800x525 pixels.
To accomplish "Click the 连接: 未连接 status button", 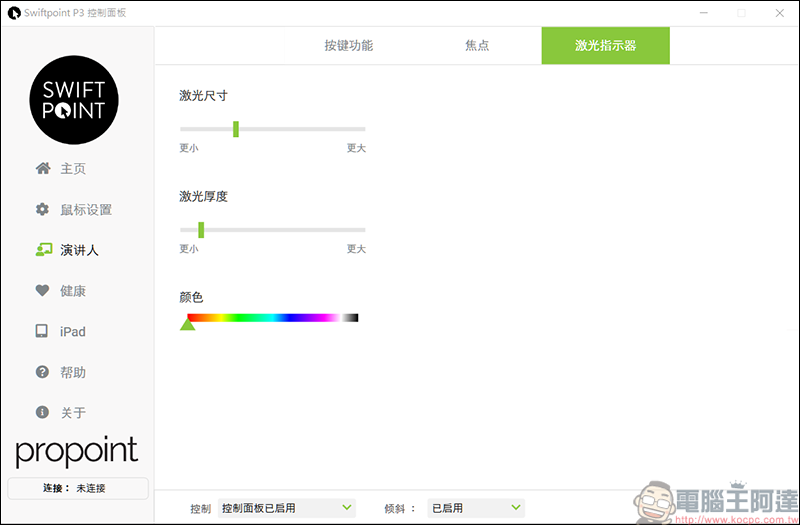I will 78,488.
